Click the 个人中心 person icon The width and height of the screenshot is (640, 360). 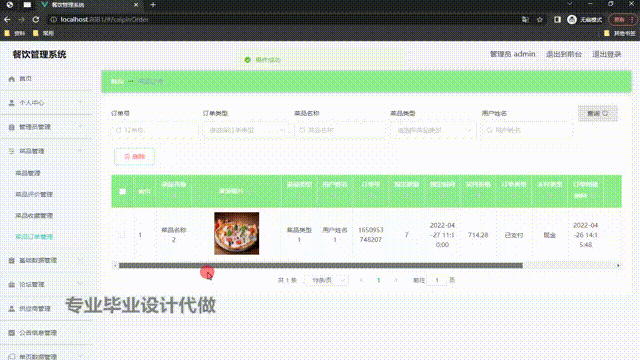pos(11,103)
